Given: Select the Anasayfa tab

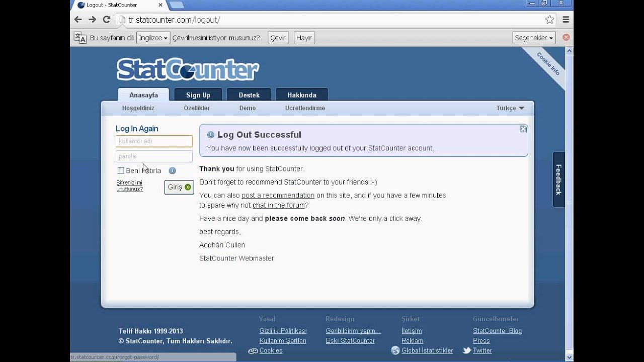Looking at the screenshot, I should pyautogui.click(x=143, y=95).
